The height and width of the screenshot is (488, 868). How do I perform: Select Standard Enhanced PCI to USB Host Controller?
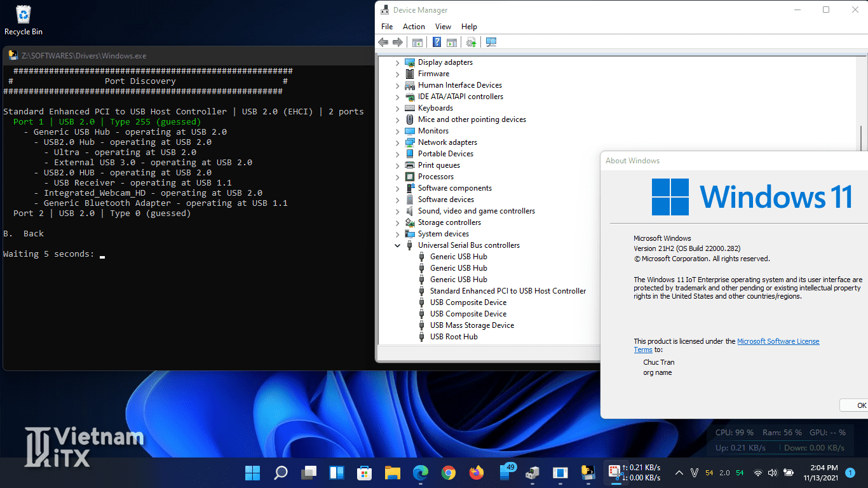(508, 291)
